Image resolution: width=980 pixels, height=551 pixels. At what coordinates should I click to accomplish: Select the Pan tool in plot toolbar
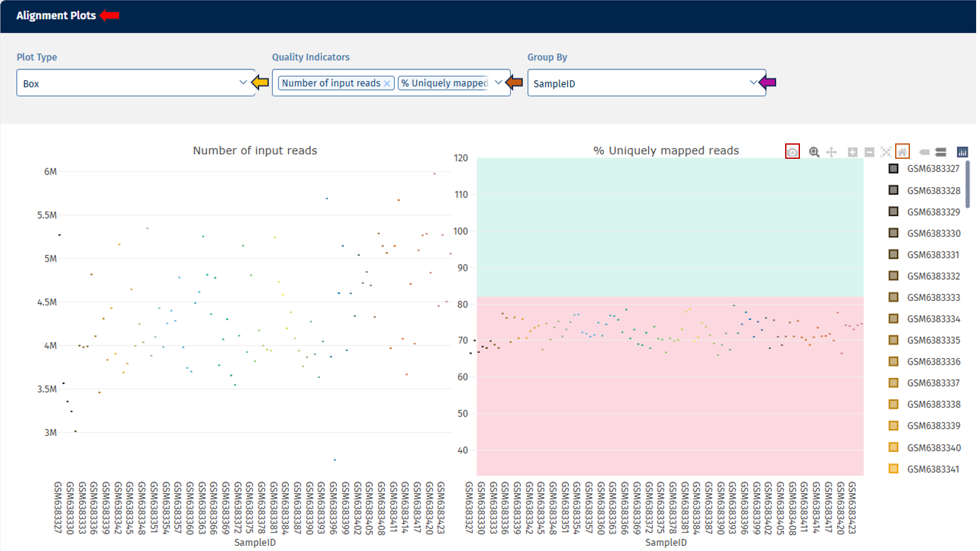831,152
